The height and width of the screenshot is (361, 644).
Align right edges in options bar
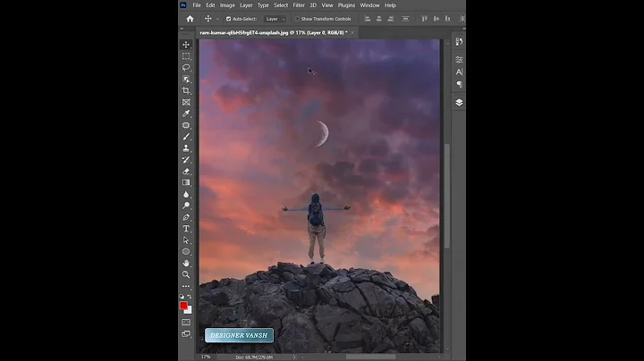390,19
